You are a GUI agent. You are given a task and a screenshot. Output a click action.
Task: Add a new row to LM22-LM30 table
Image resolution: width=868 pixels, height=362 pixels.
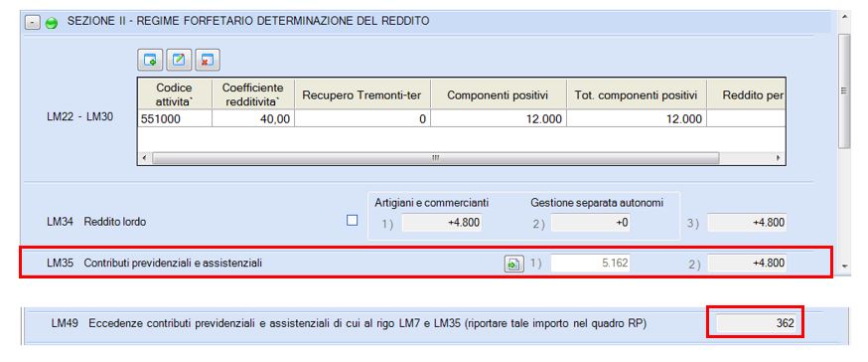click(x=150, y=61)
